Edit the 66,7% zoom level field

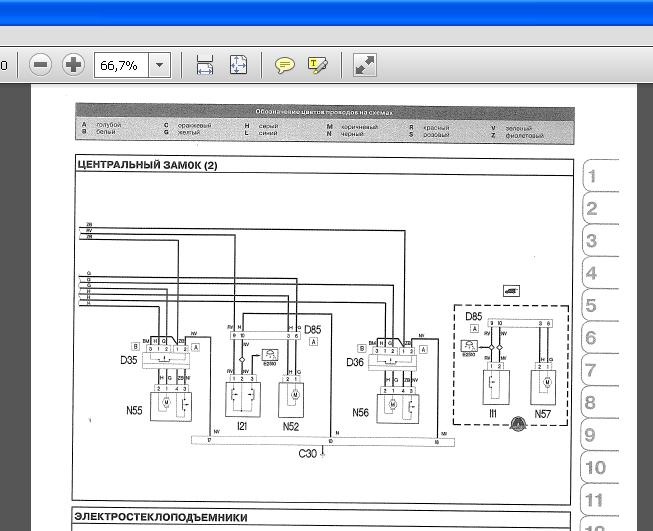click(121, 65)
